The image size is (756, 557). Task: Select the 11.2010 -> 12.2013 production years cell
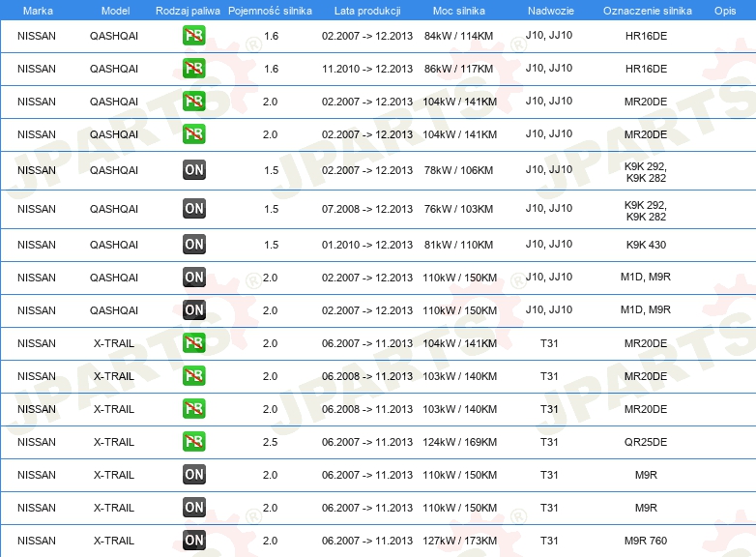(x=367, y=69)
